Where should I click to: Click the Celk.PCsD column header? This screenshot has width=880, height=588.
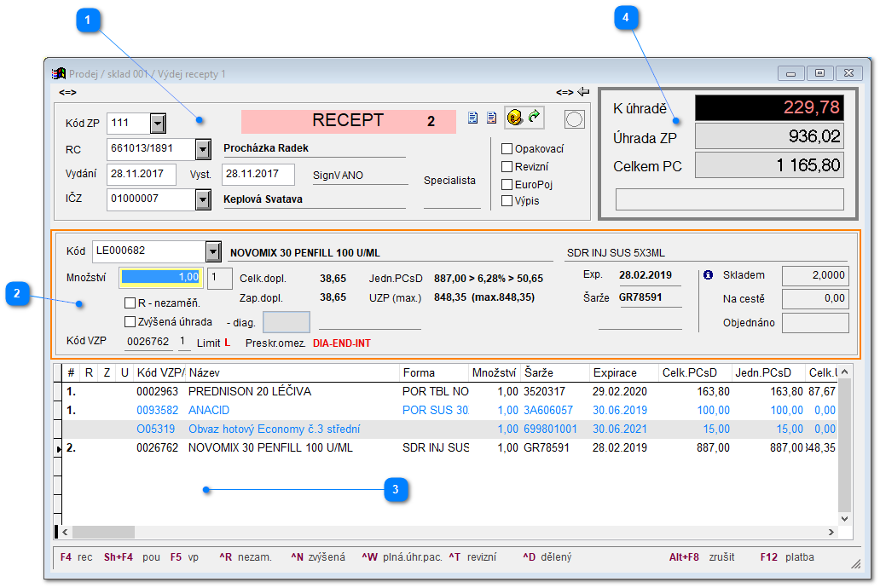click(x=695, y=372)
